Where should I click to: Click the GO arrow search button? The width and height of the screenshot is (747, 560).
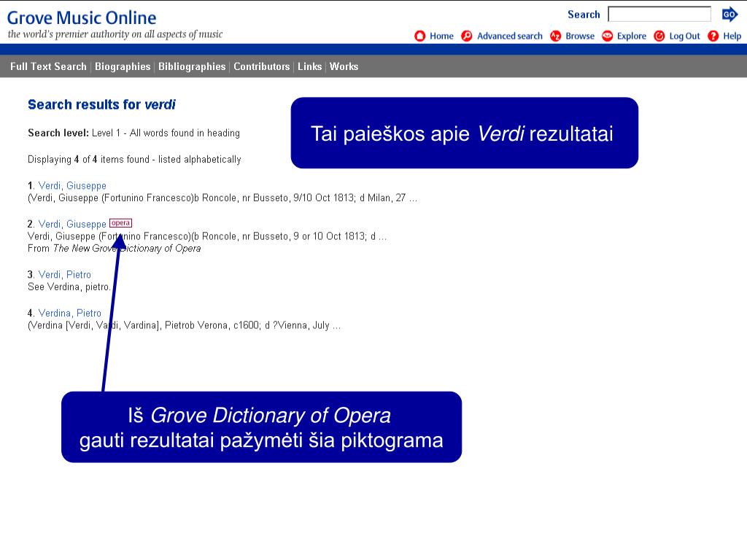[x=729, y=15]
